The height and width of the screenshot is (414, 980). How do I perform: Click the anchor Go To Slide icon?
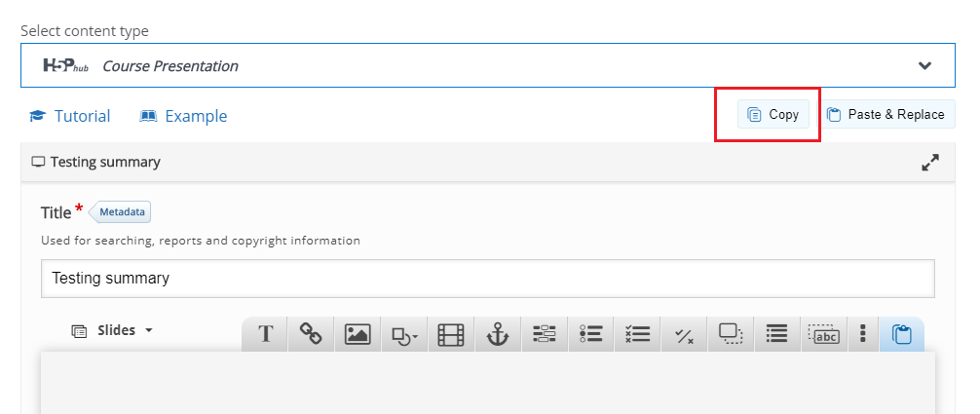(x=498, y=334)
